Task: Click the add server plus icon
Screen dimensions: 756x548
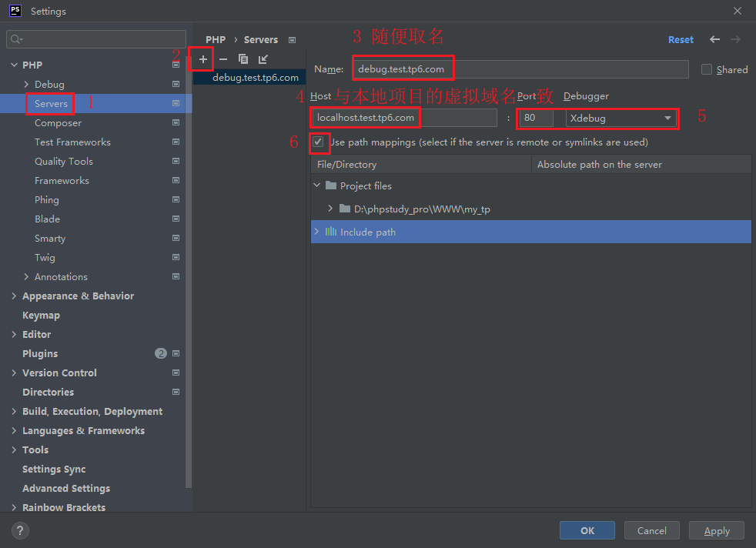Action: pos(202,59)
